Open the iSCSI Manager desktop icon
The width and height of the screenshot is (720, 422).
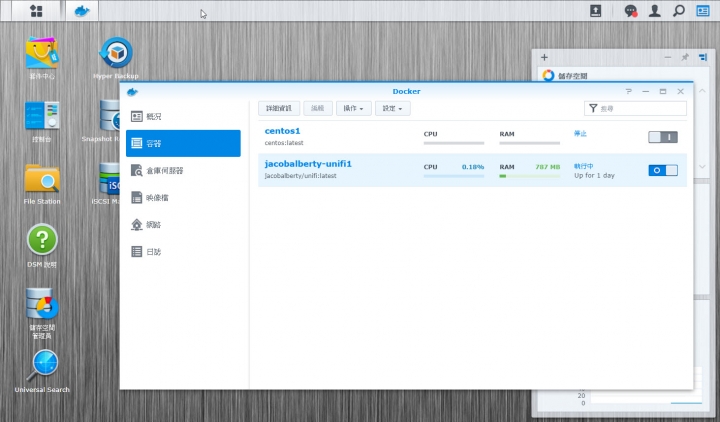[x=110, y=178]
